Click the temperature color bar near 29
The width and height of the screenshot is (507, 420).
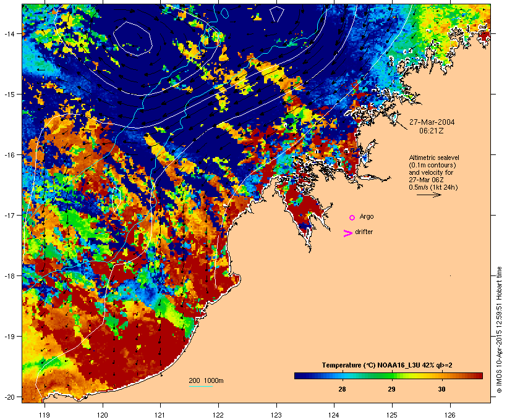click(391, 376)
